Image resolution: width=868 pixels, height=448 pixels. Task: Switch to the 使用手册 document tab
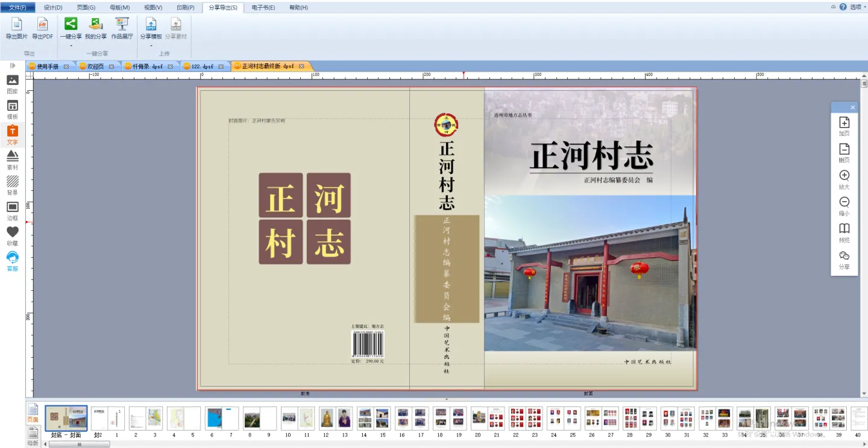pyautogui.click(x=48, y=66)
